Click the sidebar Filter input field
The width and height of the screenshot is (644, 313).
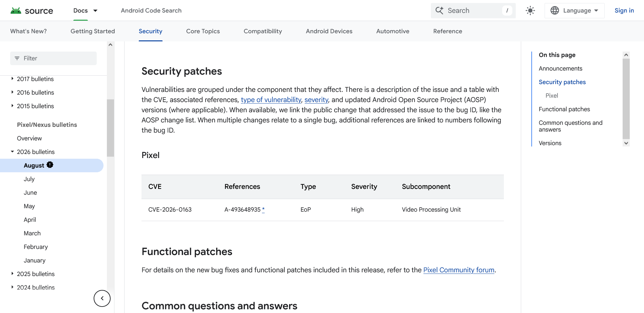(53, 58)
